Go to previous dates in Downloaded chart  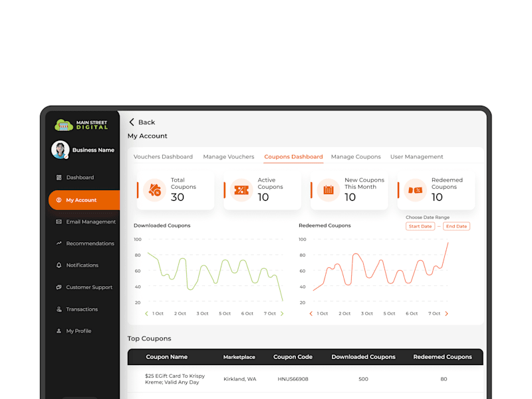click(146, 313)
